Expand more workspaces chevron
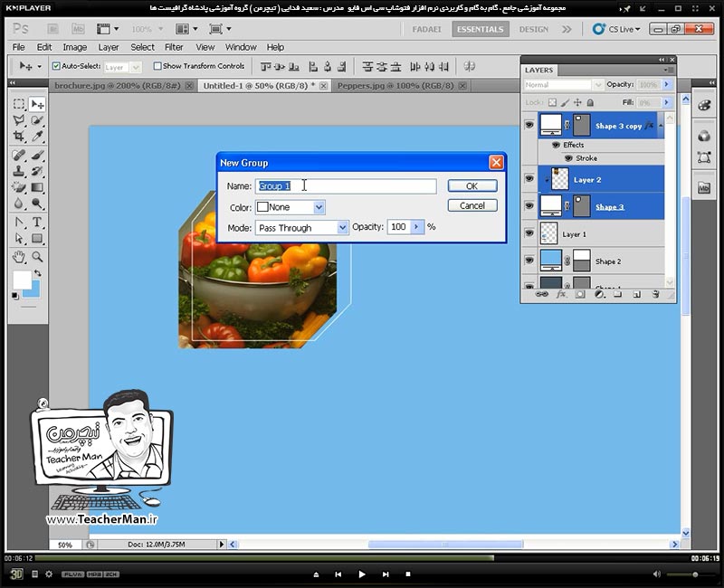The image size is (724, 588). (x=567, y=29)
